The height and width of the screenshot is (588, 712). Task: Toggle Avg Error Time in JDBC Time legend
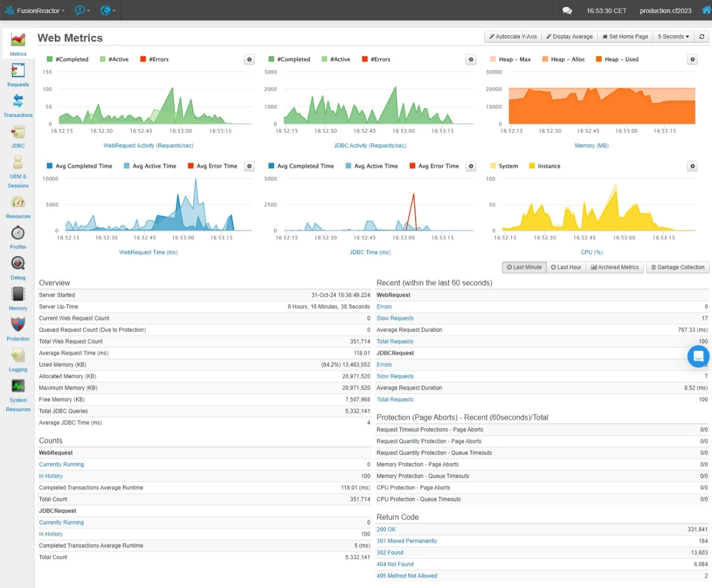point(434,166)
